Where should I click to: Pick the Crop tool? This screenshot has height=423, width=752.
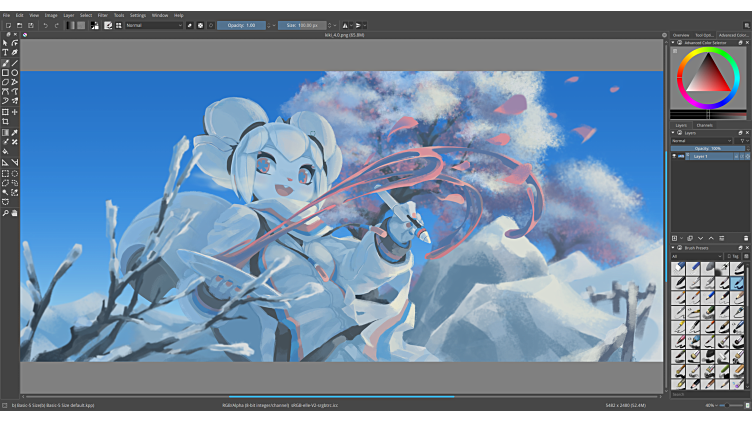(x=5, y=122)
